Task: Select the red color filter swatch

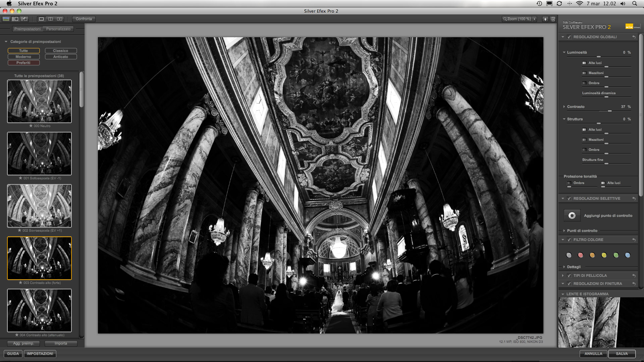Action: pos(581,255)
